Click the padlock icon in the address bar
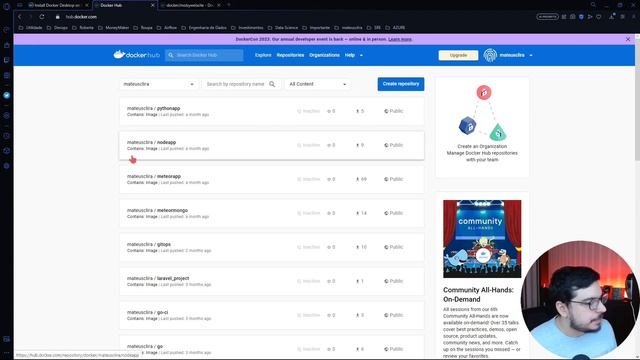The width and height of the screenshot is (640, 360). click(58, 17)
